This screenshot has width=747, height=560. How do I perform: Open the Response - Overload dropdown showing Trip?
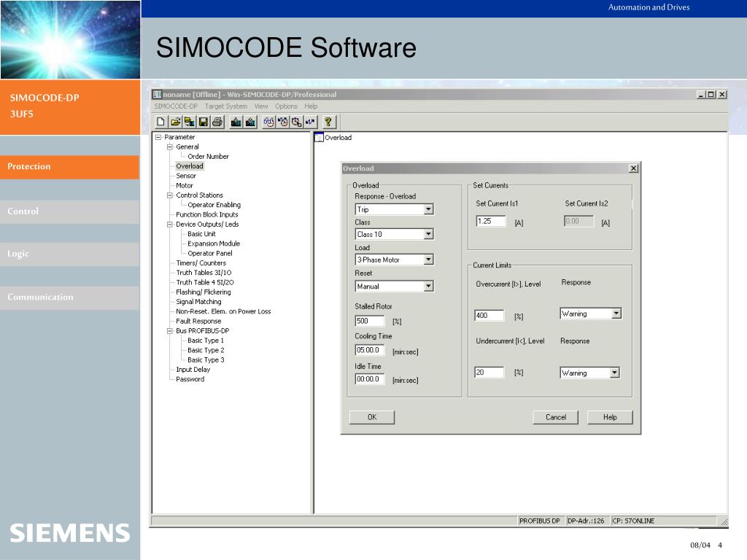click(x=428, y=209)
